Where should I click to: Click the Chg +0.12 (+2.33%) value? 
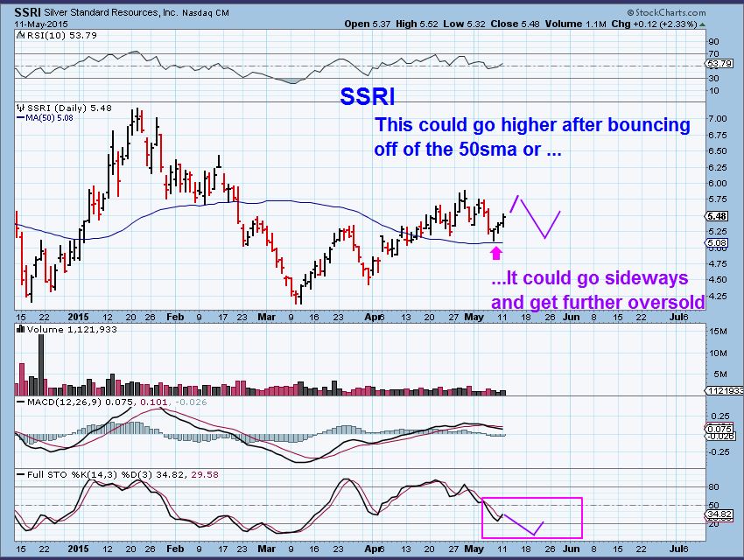[654, 24]
